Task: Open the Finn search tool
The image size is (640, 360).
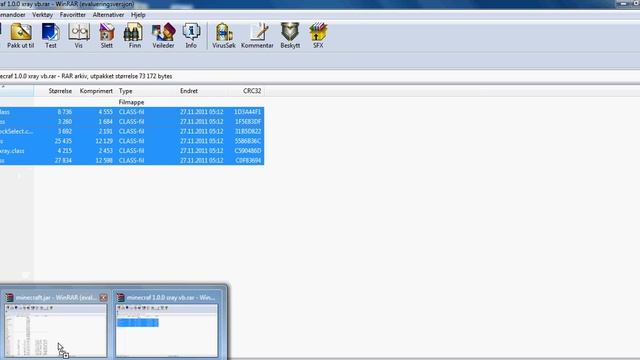Action: [x=135, y=36]
